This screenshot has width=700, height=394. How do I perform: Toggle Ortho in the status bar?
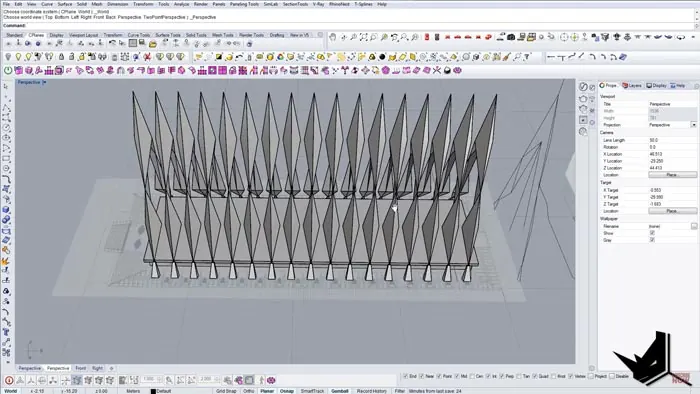coord(249,391)
